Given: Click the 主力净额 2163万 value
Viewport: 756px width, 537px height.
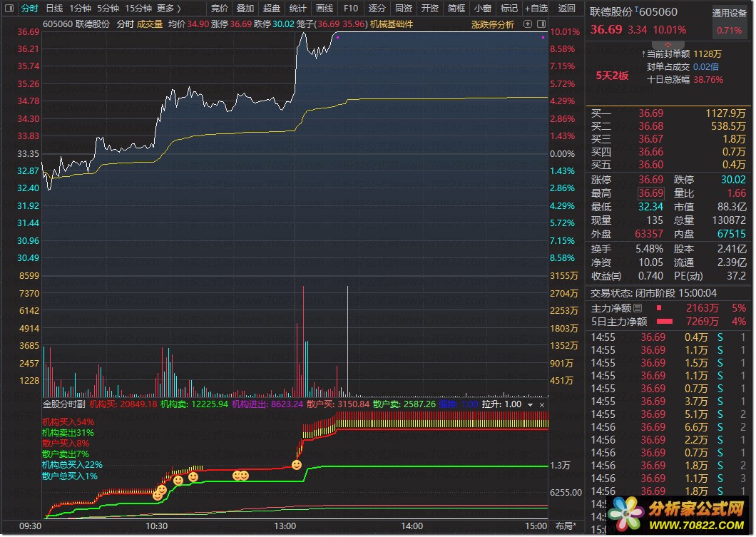Looking at the screenshot, I should click(702, 308).
